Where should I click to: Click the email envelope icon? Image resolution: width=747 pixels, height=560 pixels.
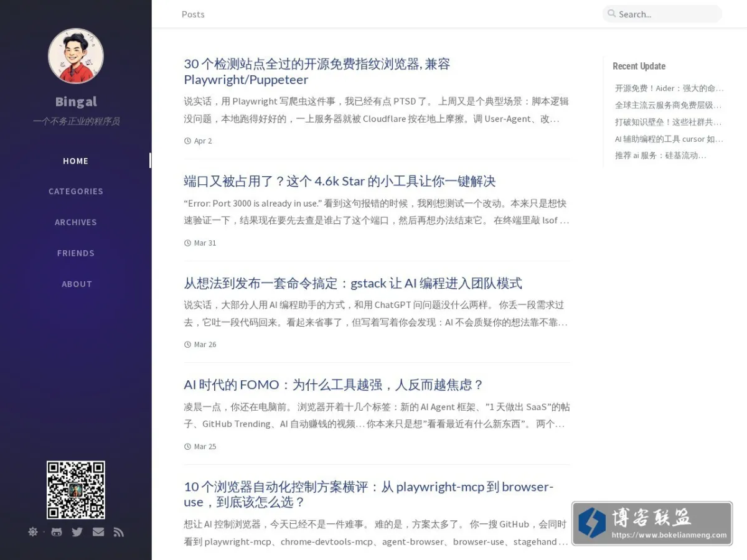coord(98,532)
